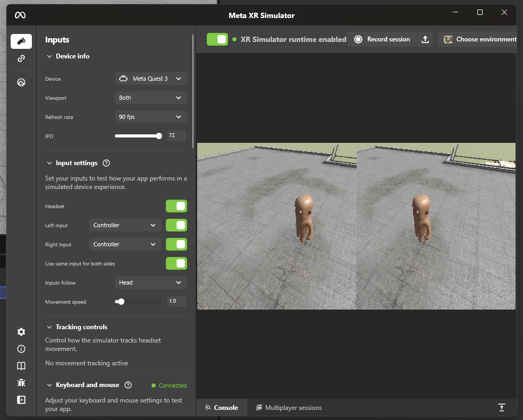Maximize the Meta XR Simulator window

pyautogui.click(x=479, y=12)
